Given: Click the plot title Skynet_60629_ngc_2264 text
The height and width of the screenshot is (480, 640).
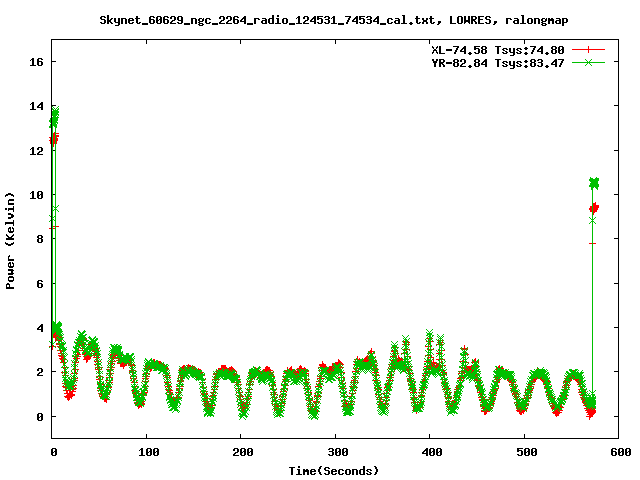Looking at the screenshot, I should (334, 20).
